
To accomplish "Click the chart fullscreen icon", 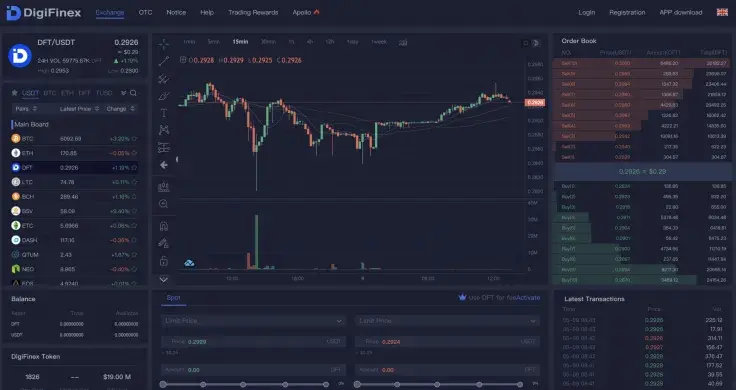I will pos(525,43).
